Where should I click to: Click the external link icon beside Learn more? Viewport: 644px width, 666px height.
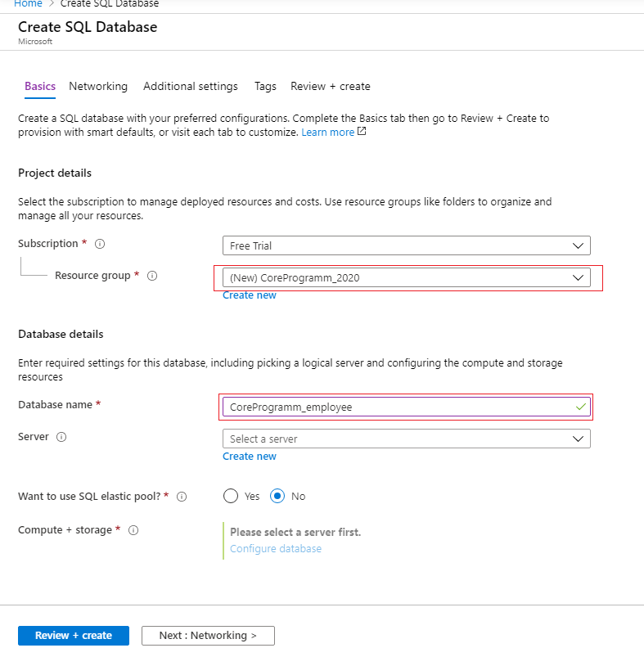pyautogui.click(x=362, y=132)
